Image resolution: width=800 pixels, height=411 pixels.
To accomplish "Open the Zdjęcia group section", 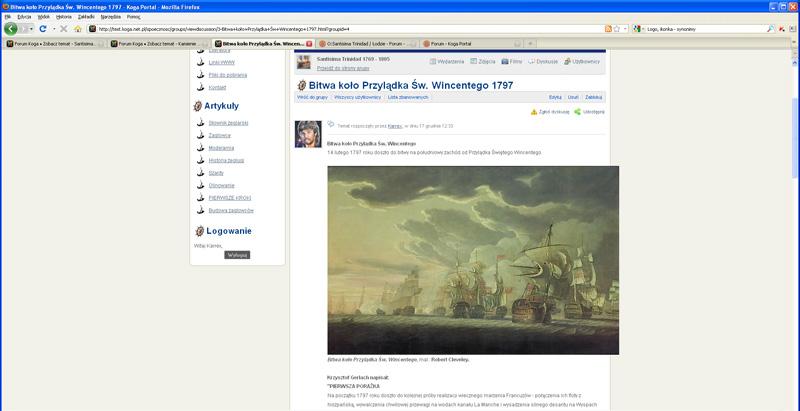I will [x=483, y=61].
